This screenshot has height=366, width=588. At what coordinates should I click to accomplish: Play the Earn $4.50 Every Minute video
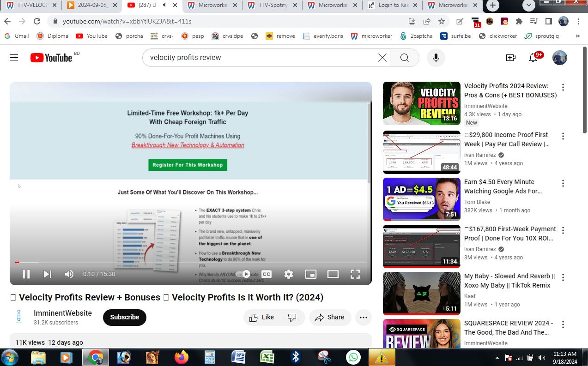tap(422, 199)
